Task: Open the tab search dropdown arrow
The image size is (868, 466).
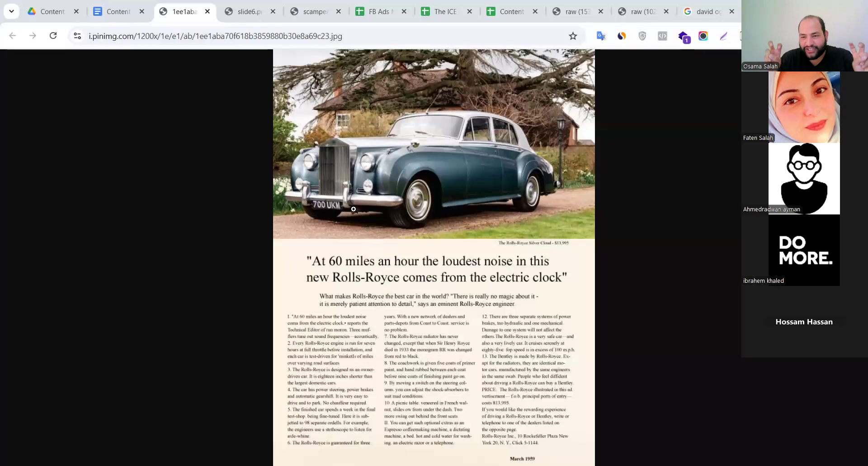Action: (x=11, y=11)
